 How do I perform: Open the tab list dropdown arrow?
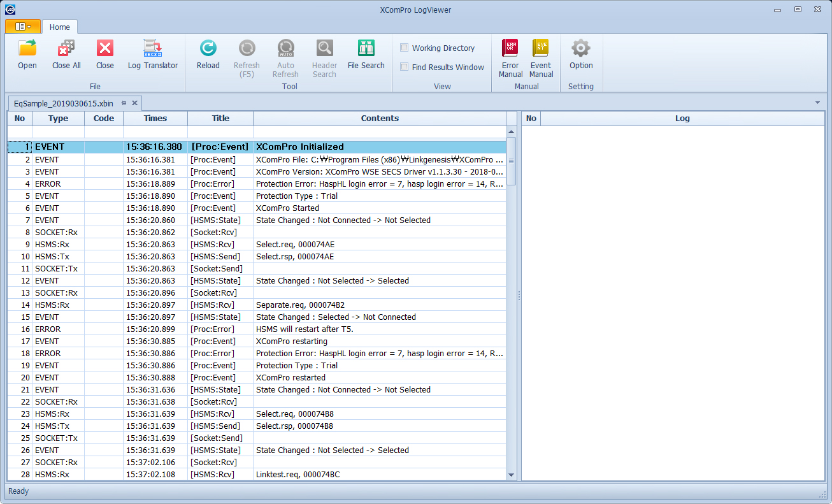(x=817, y=103)
